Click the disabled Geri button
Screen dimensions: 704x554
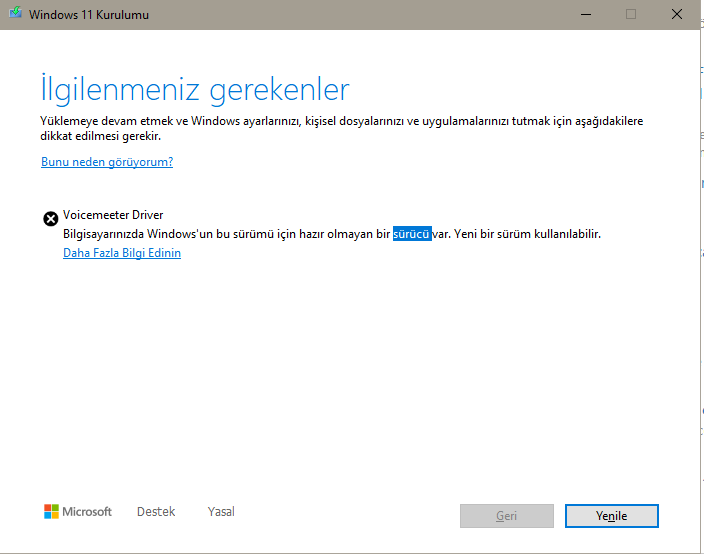[506, 516]
